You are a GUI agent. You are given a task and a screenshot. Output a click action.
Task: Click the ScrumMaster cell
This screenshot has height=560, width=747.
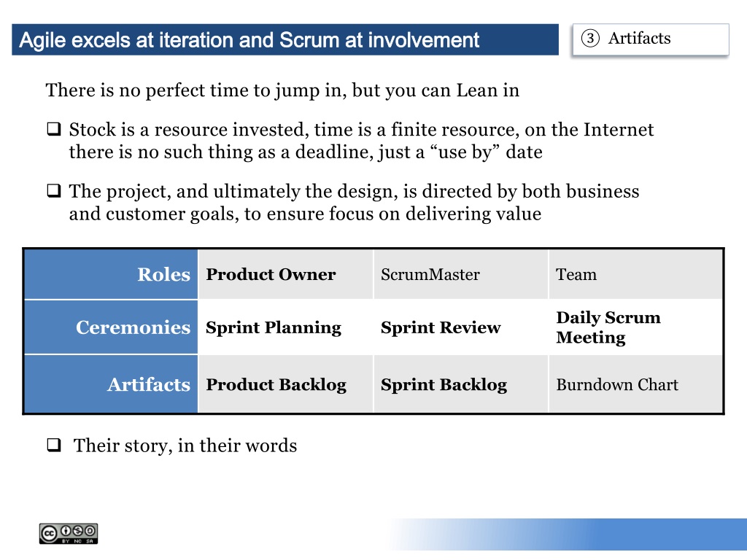tap(461, 274)
